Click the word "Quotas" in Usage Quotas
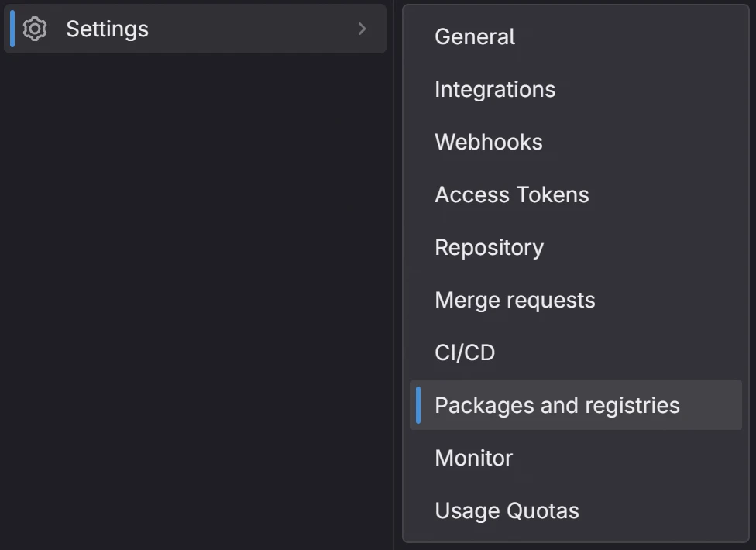 (543, 510)
